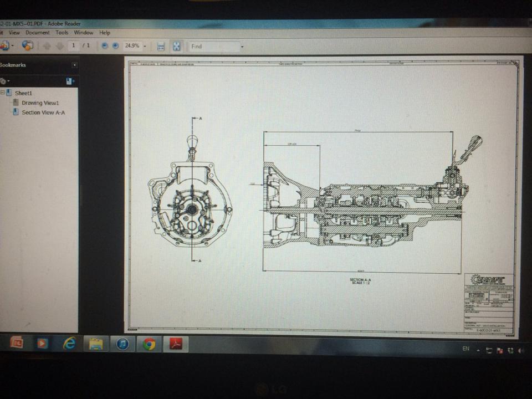The image size is (532, 399).
Task: Open Windows Media Player from taskbar
Action: point(43,344)
